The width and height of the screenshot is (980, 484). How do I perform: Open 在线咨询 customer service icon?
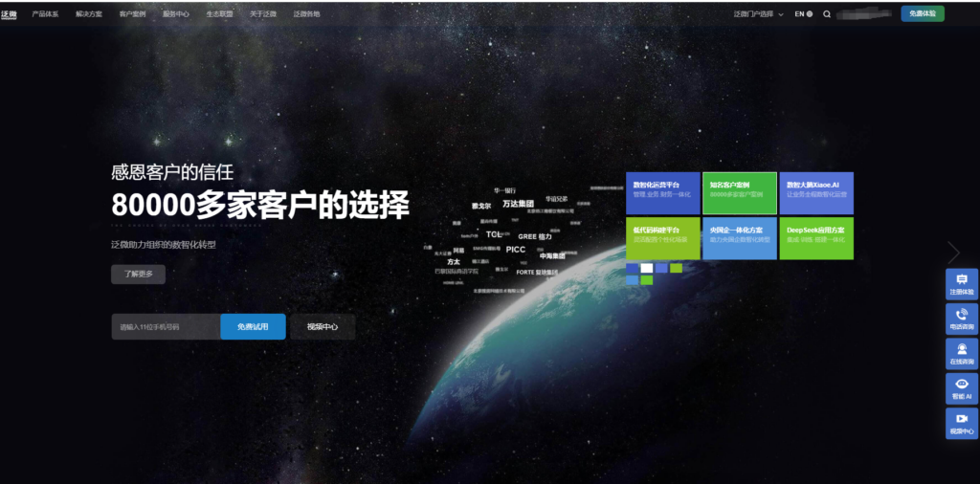961,354
